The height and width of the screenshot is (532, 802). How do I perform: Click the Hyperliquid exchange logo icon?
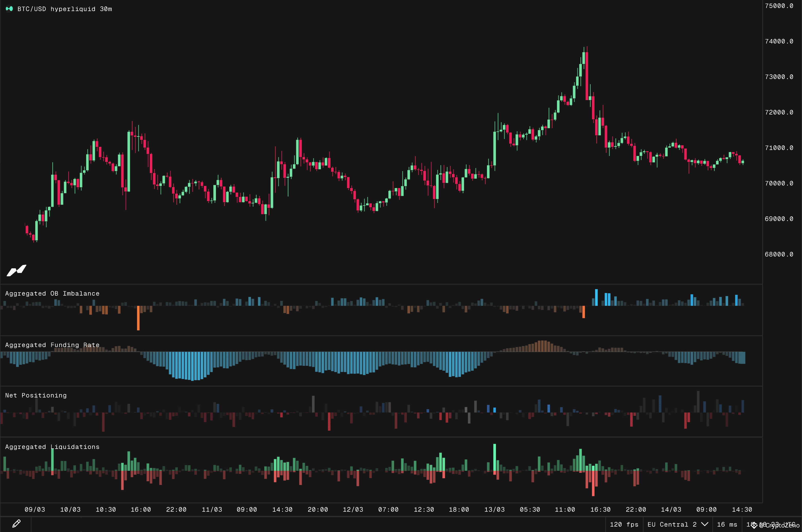9,9
